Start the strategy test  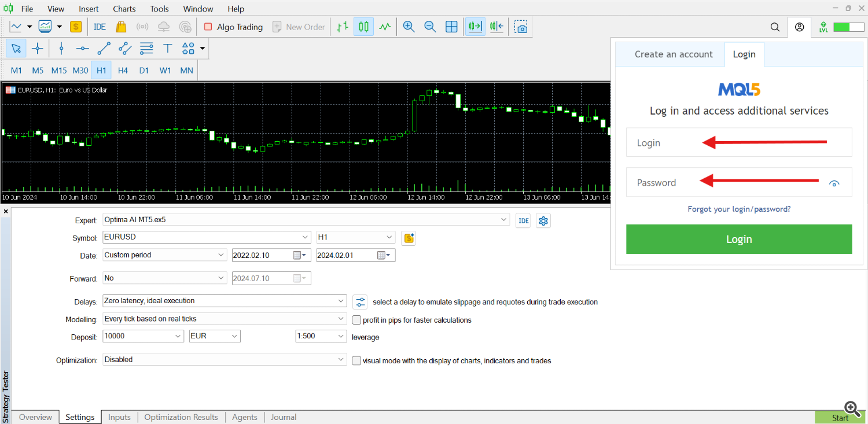click(840, 418)
